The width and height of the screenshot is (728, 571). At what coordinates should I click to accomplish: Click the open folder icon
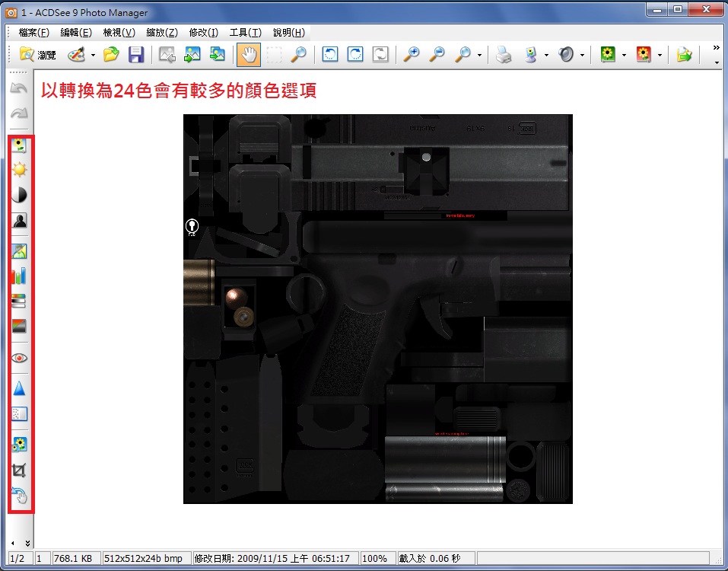[111, 55]
